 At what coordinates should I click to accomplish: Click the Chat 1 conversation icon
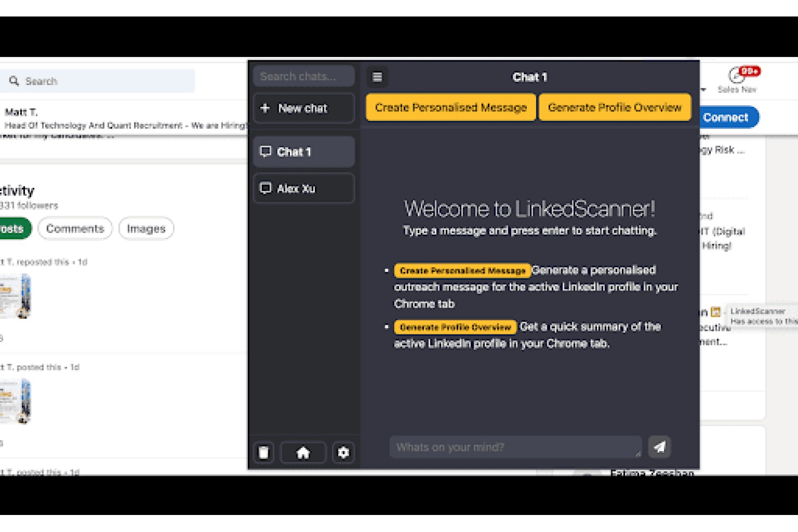point(265,152)
